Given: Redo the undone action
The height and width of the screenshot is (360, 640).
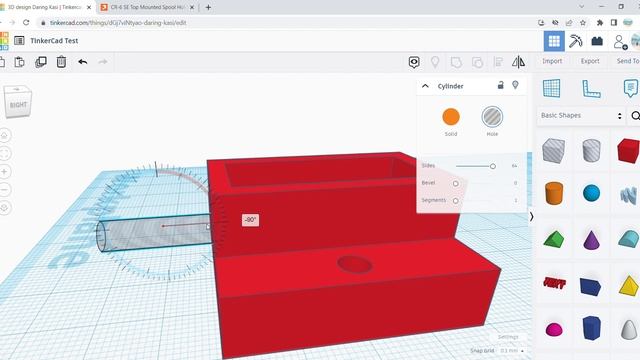Looking at the screenshot, I should pos(103,62).
